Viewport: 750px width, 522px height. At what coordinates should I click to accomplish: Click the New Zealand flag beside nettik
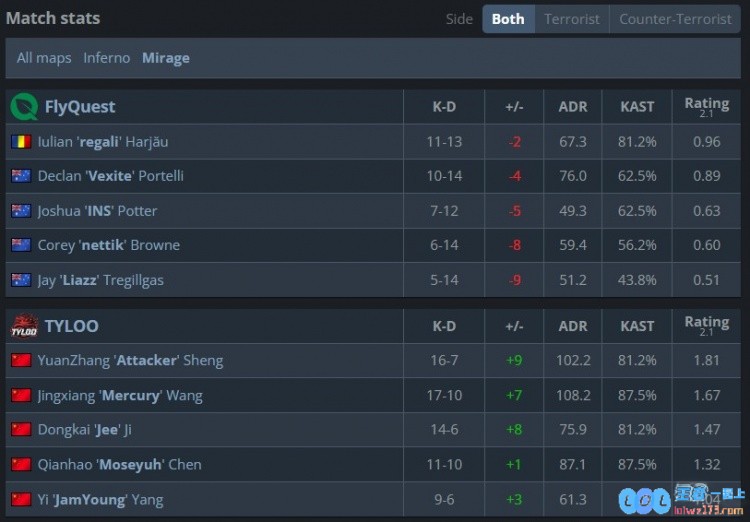pos(21,245)
